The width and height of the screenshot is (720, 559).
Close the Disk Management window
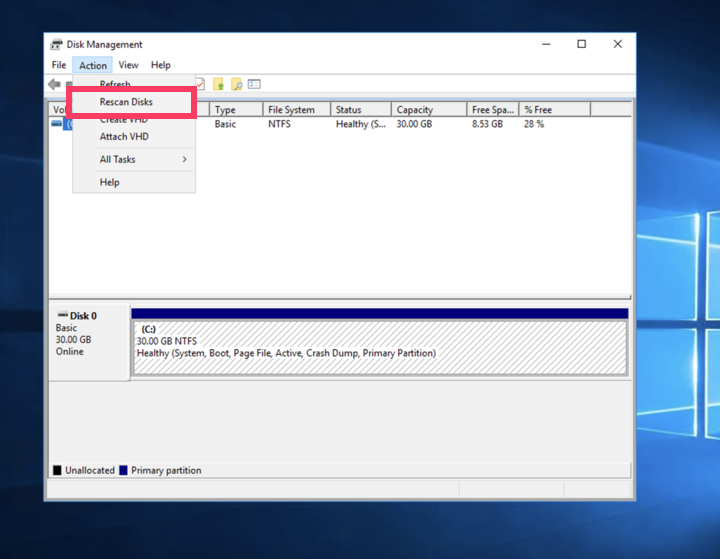pos(618,44)
